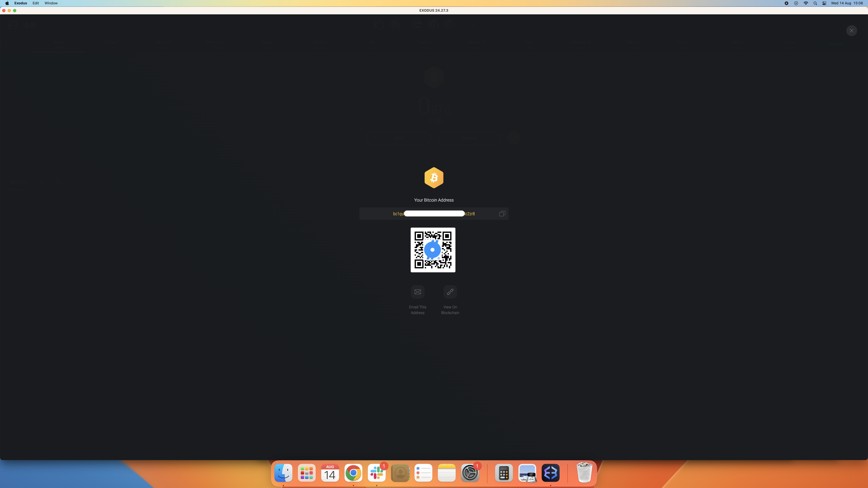Open Google Chrome from the Dock
This screenshot has width=868, height=488.
[353, 473]
